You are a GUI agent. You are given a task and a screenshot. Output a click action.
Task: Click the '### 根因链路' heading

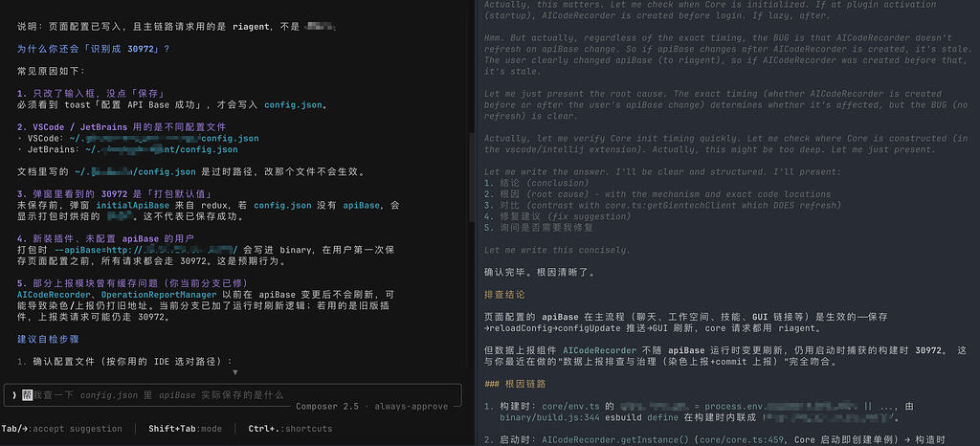(515, 384)
